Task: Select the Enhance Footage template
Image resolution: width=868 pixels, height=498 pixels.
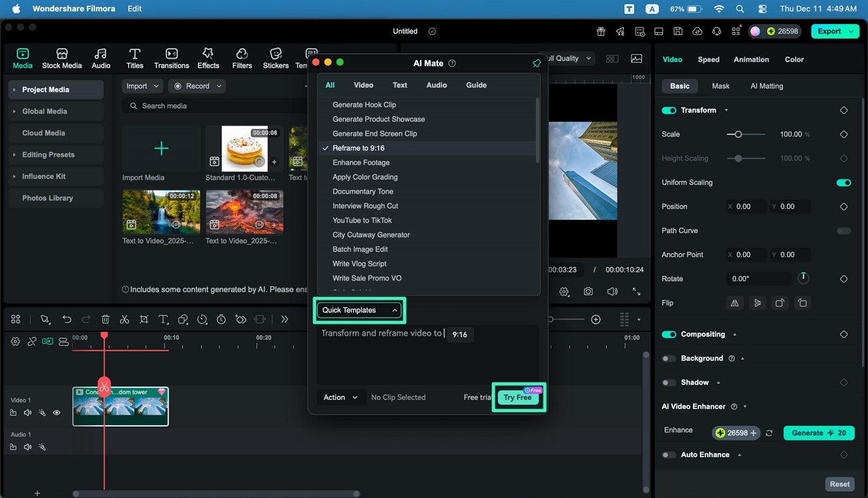Action: click(x=361, y=163)
